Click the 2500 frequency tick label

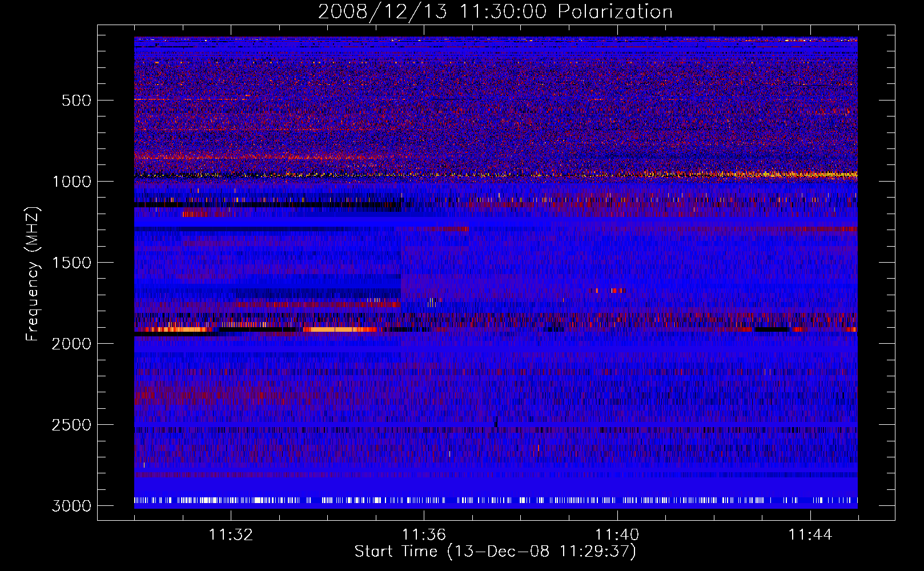71,425
